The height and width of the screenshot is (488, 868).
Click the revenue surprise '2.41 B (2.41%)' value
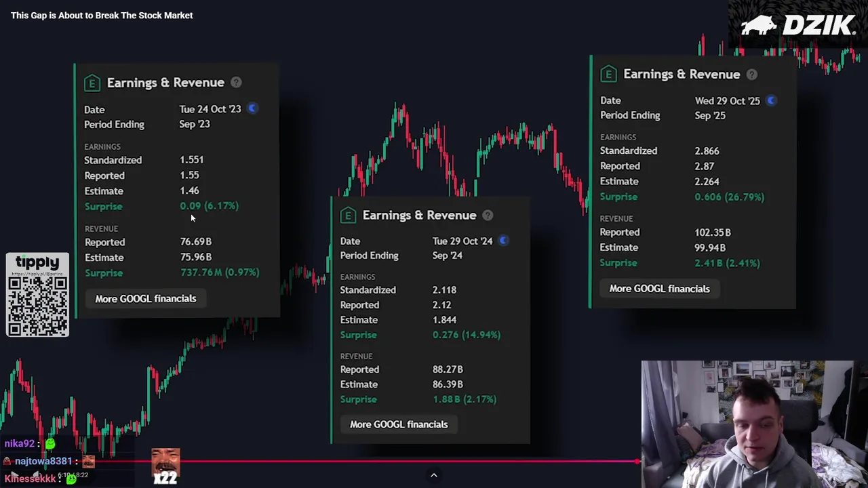pos(728,263)
